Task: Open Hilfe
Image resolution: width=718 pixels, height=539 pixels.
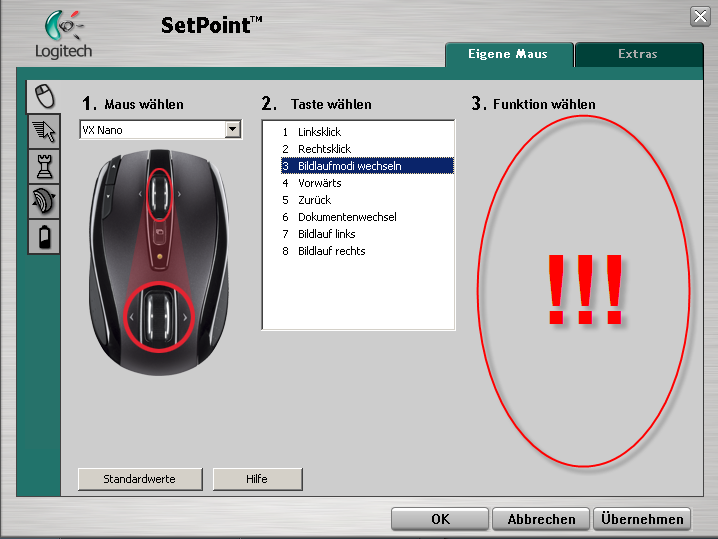Action: click(257, 479)
